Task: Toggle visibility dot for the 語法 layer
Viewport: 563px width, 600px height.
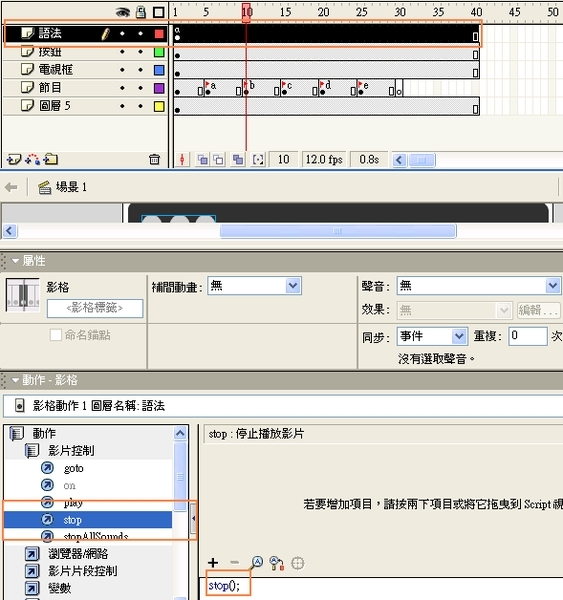Action: click(x=122, y=34)
